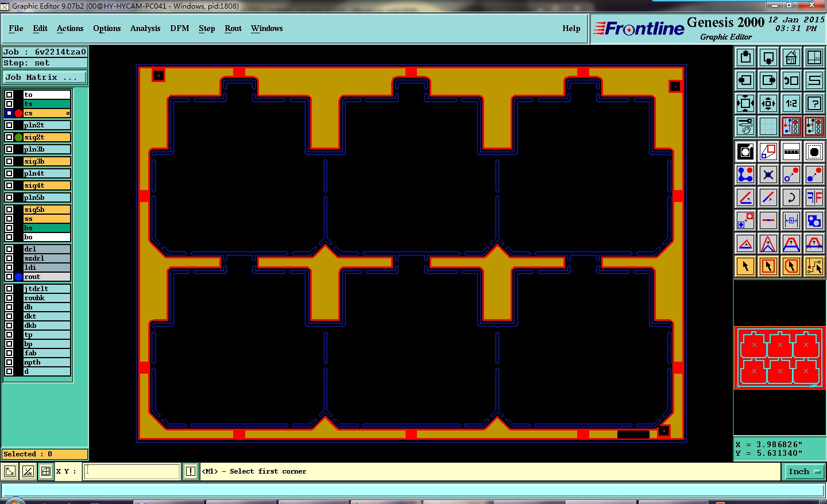
Task: Open the Step menu
Action: pos(207,28)
